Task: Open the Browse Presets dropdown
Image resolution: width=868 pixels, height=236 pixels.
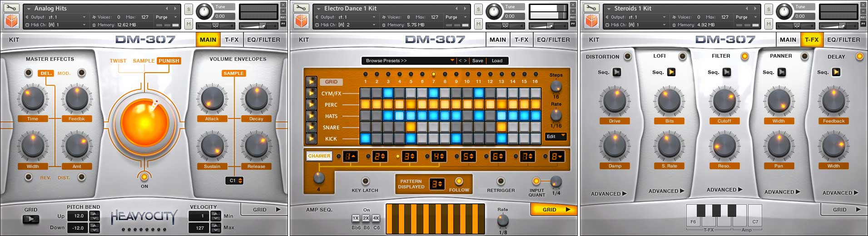Action: tap(409, 60)
